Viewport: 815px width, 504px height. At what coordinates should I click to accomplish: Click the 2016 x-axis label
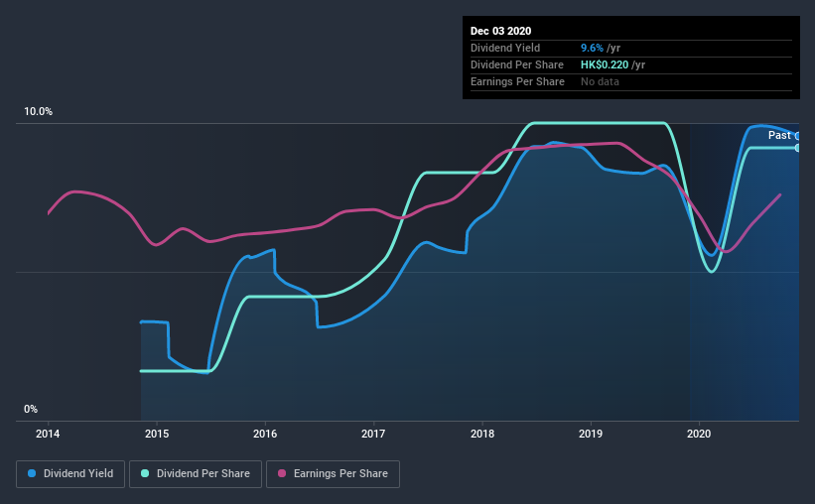pos(265,434)
